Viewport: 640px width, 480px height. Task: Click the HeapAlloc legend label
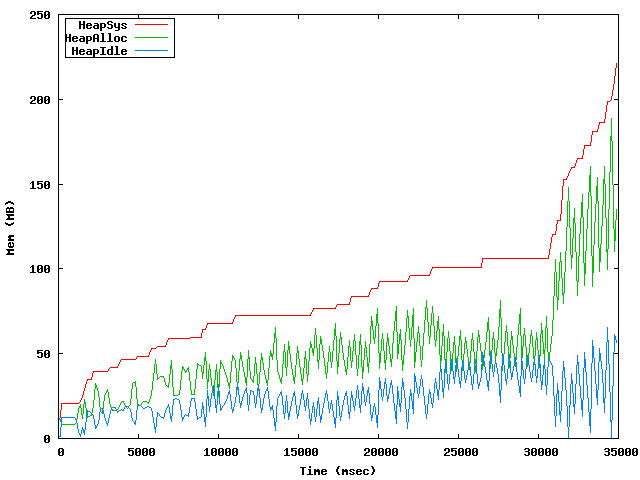point(96,38)
